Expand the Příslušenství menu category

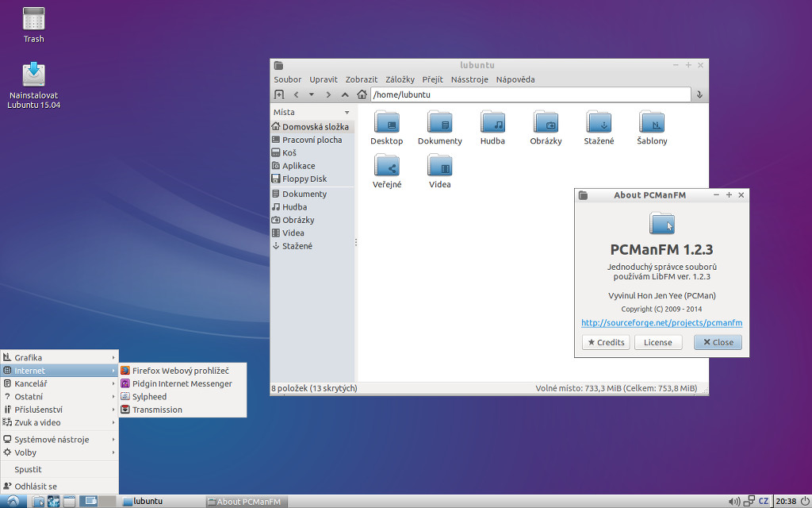[59, 409]
